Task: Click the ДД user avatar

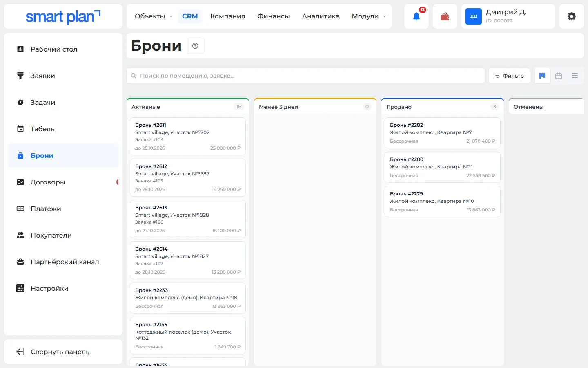Action: (474, 16)
